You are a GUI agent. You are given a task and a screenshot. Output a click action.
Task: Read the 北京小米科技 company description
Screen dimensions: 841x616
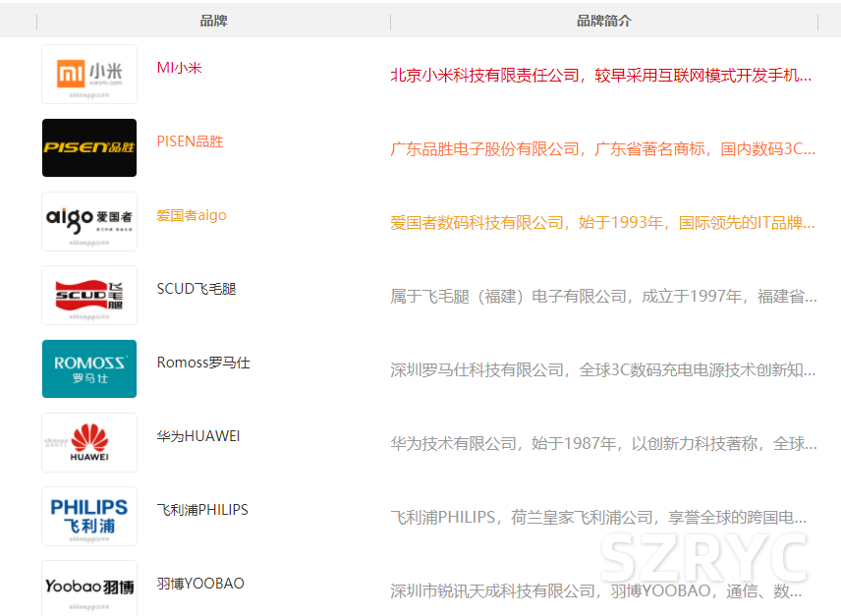[601, 75]
